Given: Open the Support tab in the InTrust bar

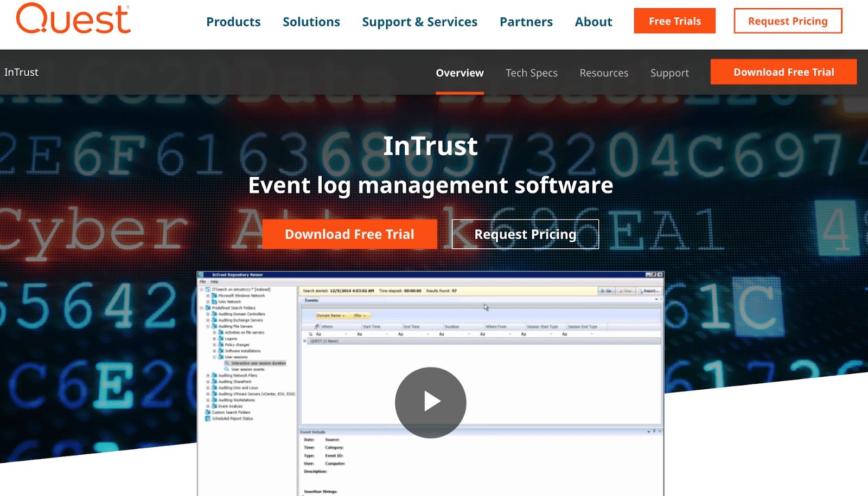Looking at the screenshot, I should click(669, 73).
